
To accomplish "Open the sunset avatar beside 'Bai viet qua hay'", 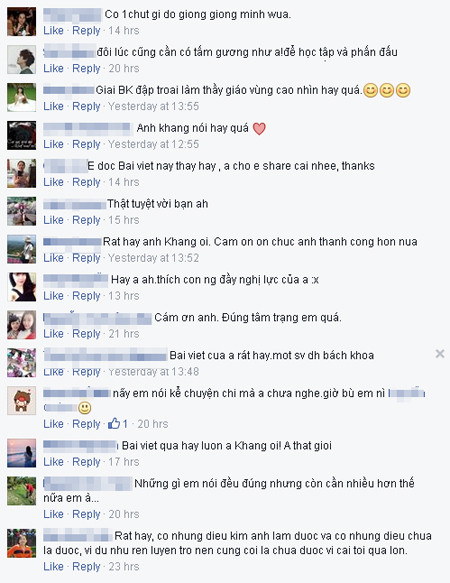I will 22,453.
